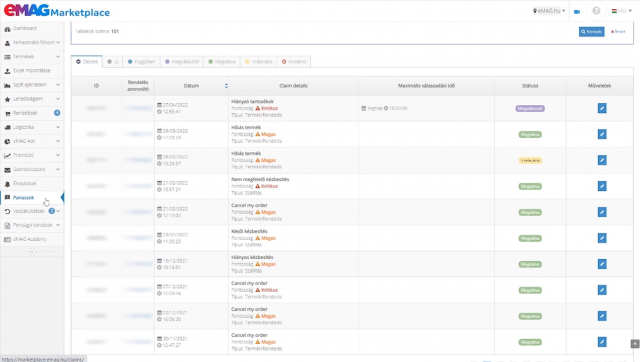Open the blurred order link in the first row
This screenshot has height=362, width=640.
point(138,108)
